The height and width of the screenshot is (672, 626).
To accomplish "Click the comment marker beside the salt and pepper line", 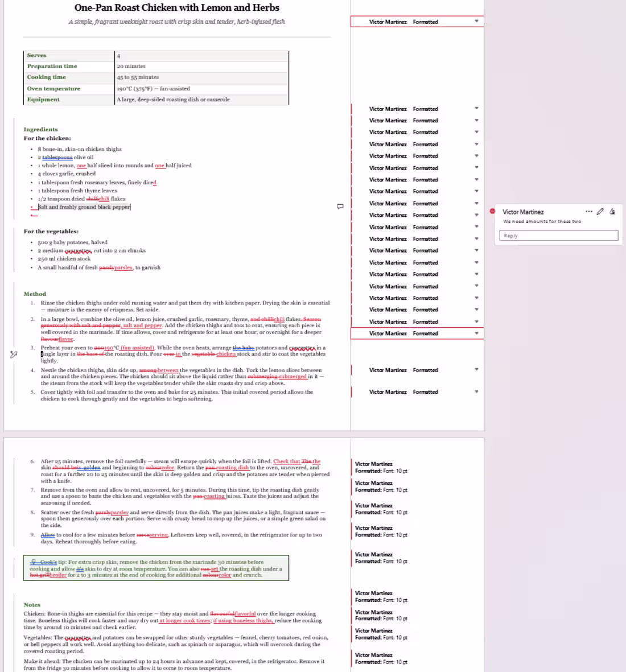I will 340,207.
